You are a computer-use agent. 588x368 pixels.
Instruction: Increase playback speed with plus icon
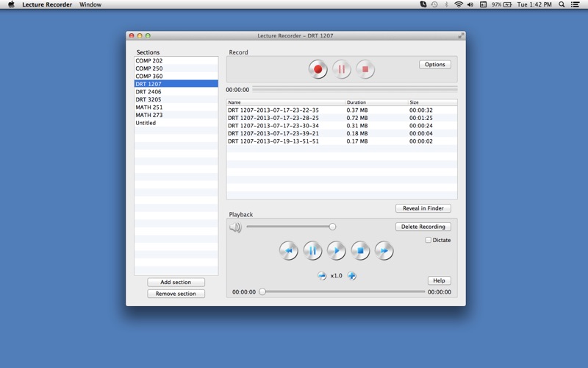[x=352, y=275]
